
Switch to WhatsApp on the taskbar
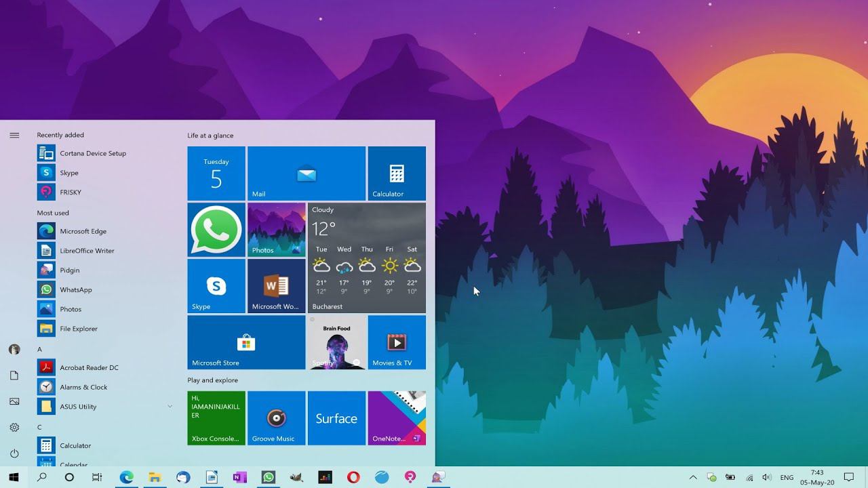click(268, 477)
